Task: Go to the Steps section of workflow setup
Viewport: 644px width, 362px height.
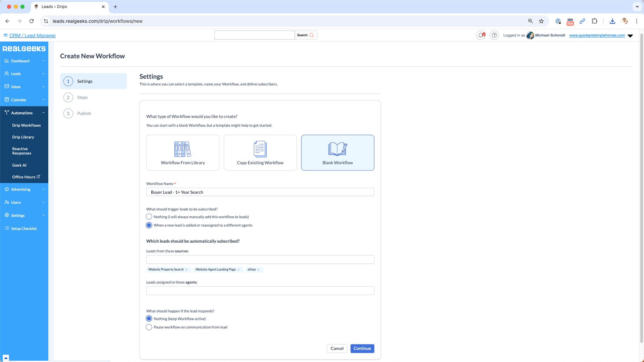Action: tap(82, 97)
